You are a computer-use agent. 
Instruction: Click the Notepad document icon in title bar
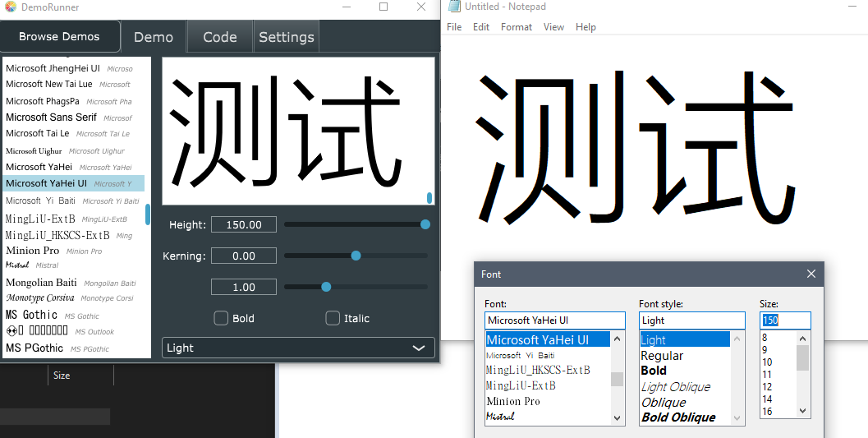coord(454,6)
